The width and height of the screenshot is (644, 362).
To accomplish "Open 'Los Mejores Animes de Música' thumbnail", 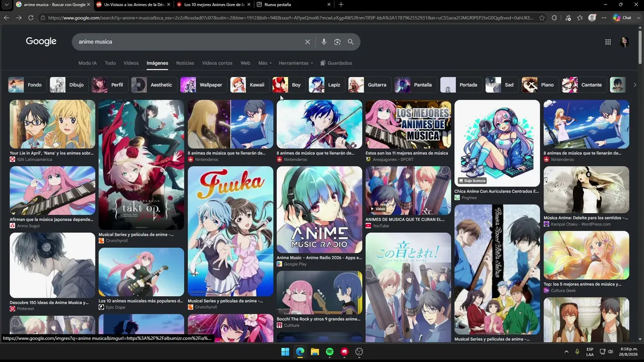I will (x=409, y=124).
